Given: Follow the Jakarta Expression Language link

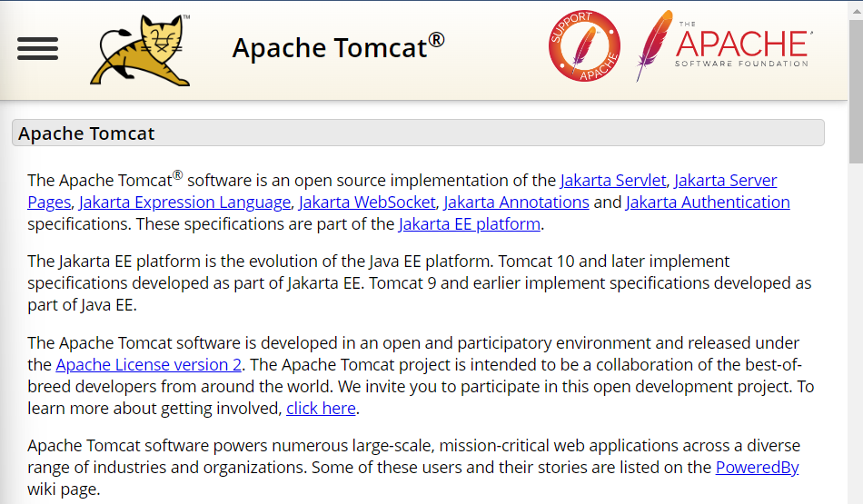Looking at the screenshot, I should click(184, 203).
